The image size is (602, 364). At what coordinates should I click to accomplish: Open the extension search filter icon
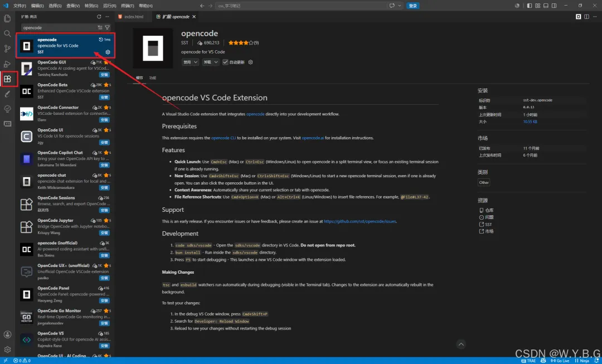pos(107,27)
